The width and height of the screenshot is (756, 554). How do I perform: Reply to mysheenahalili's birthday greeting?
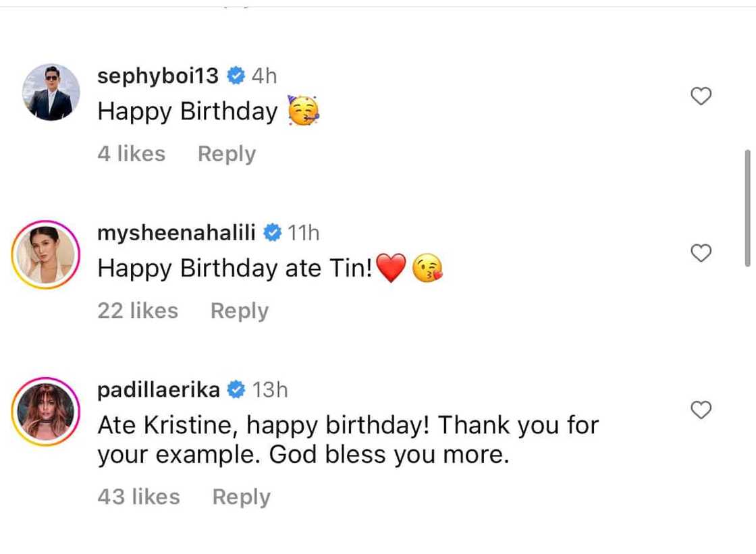(x=240, y=310)
